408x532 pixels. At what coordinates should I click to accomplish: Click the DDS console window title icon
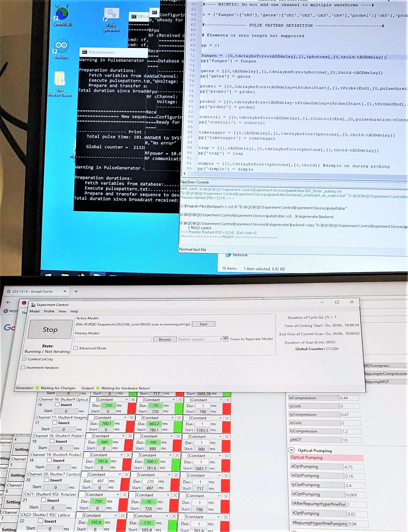(x=134, y=16)
